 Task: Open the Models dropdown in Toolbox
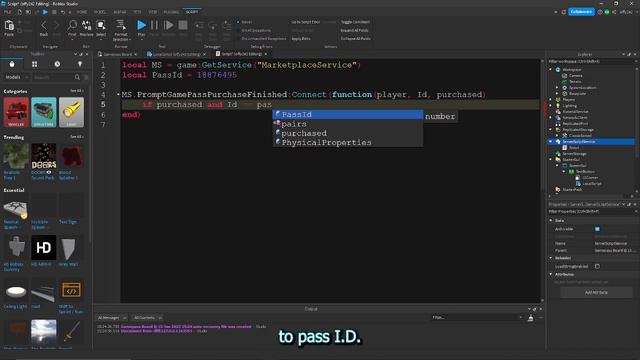(16, 77)
